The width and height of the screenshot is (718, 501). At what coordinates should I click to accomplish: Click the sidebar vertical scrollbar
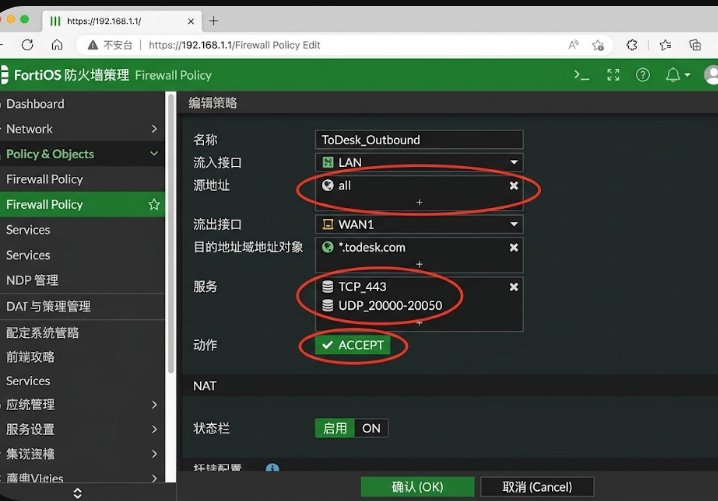tap(171, 234)
